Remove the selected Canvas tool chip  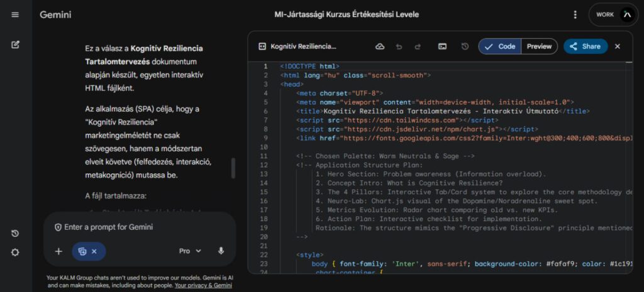tap(94, 251)
